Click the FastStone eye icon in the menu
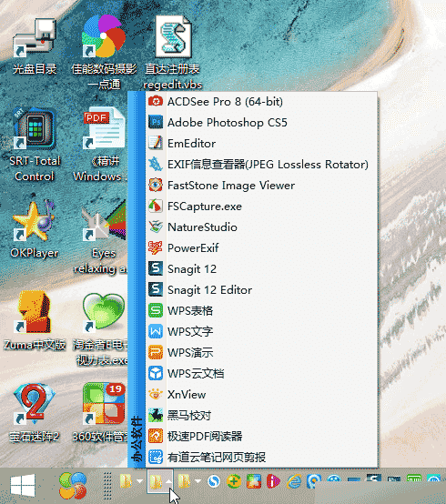Screen dimensions: 446x504 point(156,186)
